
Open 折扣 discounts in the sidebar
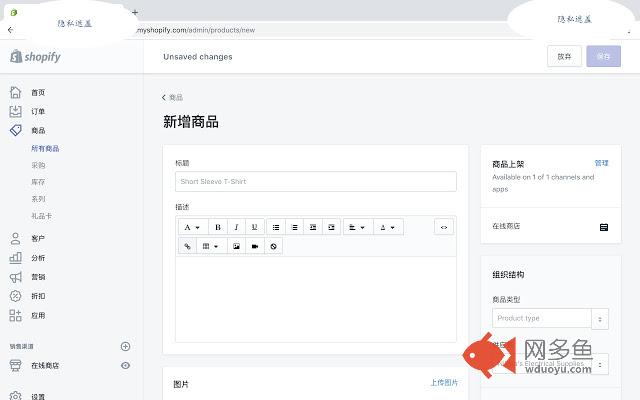click(38, 296)
